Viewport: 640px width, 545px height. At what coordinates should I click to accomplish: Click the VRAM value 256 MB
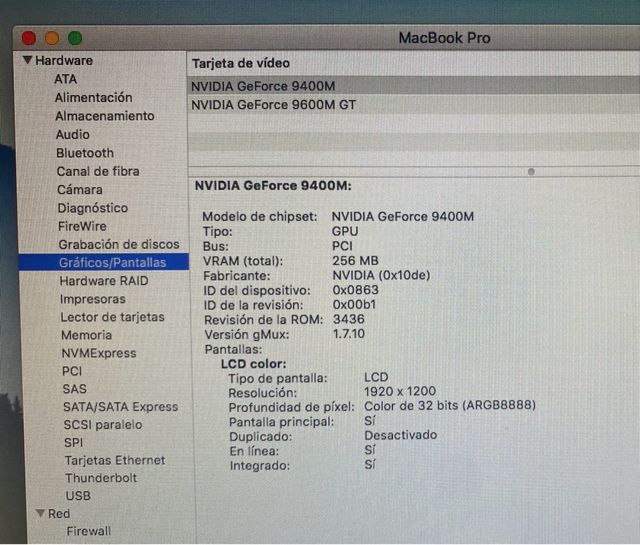pyautogui.click(x=356, y=260)
